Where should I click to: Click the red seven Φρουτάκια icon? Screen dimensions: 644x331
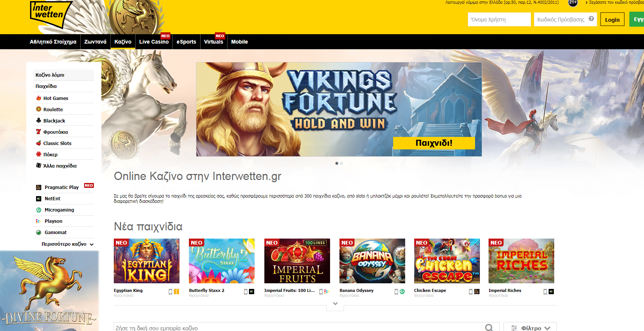point(38,132)
